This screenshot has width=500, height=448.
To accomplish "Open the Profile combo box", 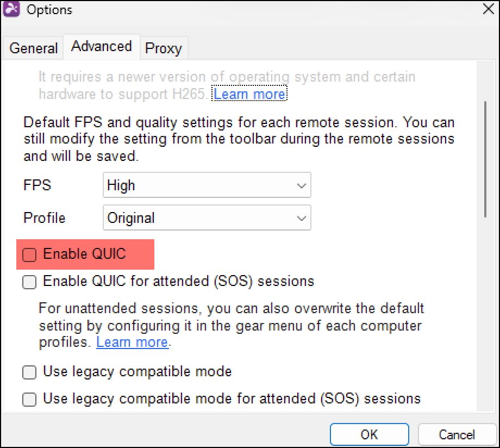I will pos(207,218).
